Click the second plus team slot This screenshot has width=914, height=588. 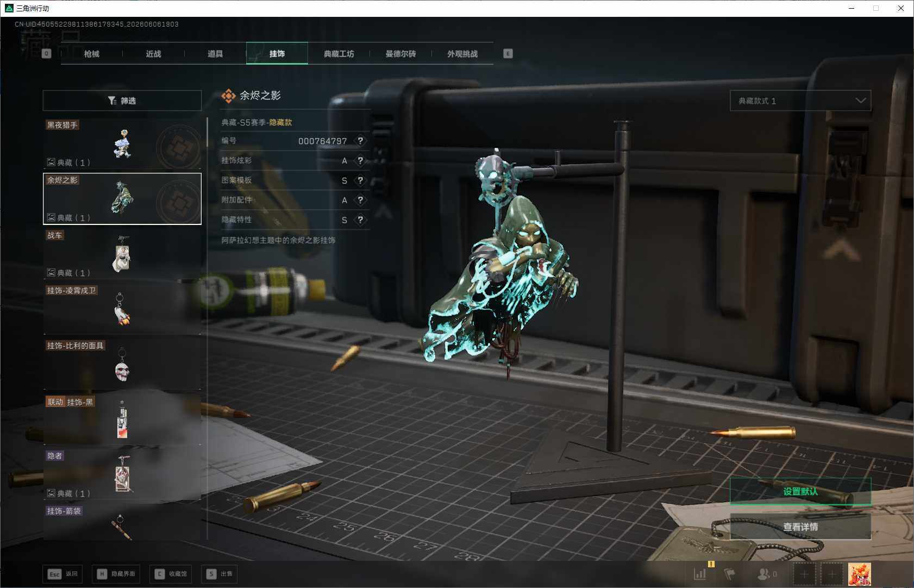click(x=832, y=574)
